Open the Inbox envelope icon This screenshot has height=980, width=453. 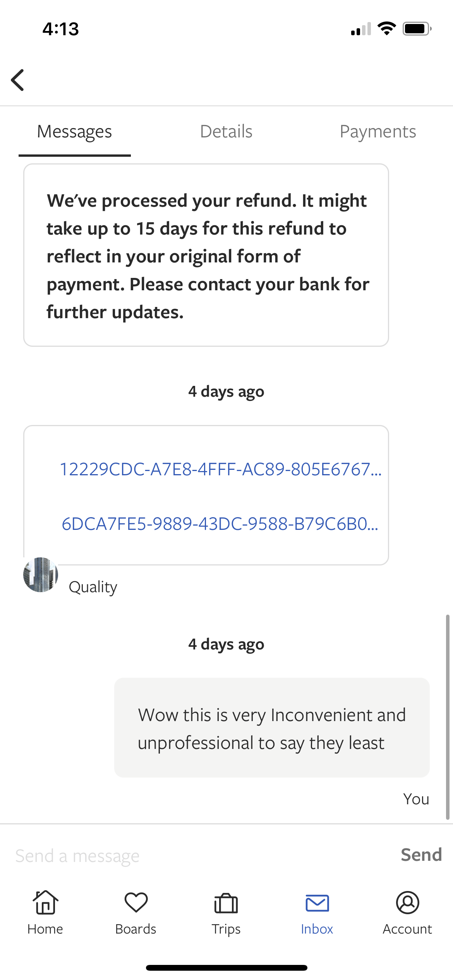[317, 903]
